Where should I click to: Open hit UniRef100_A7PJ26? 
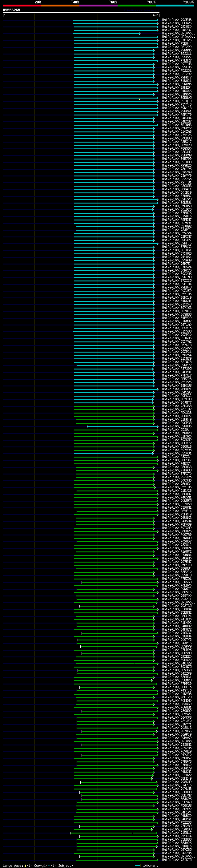177,40
